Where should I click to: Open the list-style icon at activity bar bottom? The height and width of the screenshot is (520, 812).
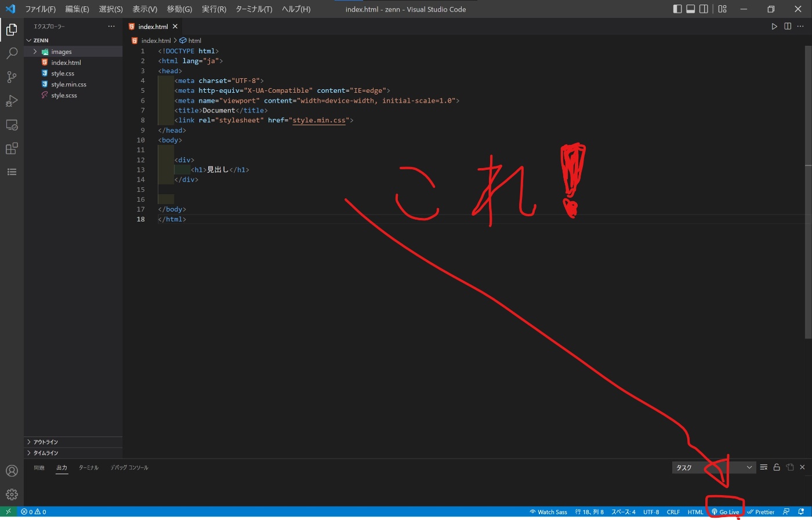12,172
